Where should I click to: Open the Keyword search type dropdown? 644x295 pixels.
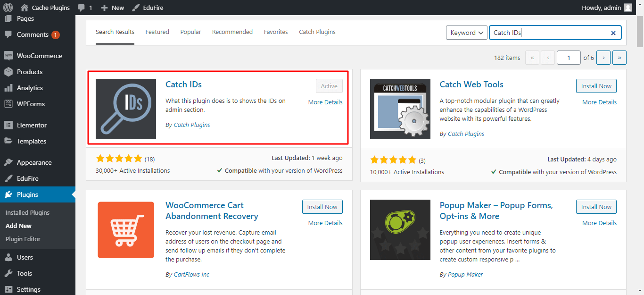(x=467, y=33)
